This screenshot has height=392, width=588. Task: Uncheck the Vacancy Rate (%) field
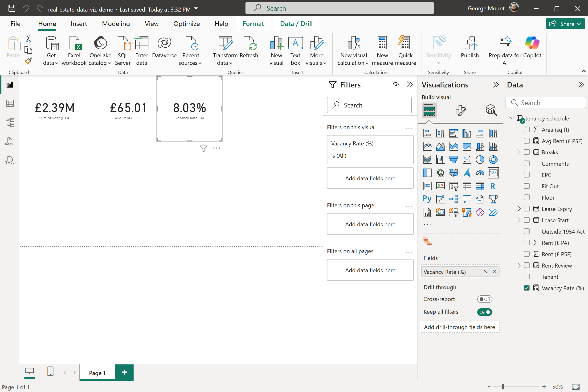[x=527, y=288]
